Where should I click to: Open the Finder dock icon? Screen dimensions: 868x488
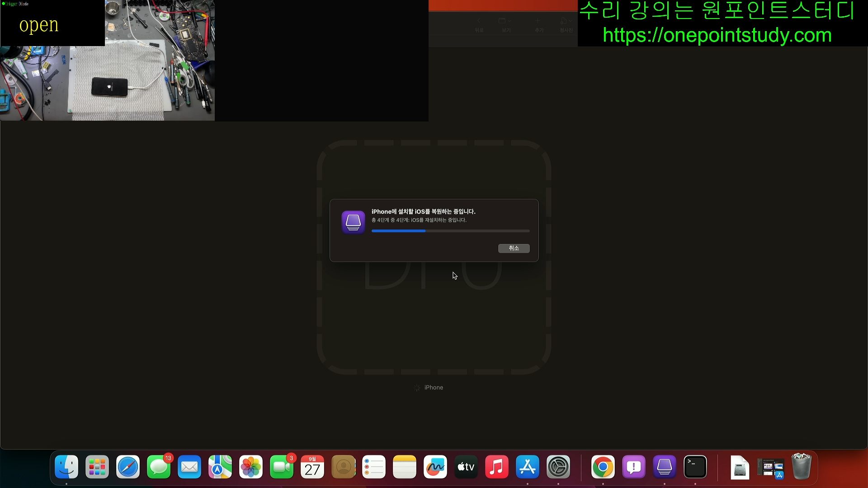(x=66, y=467)
